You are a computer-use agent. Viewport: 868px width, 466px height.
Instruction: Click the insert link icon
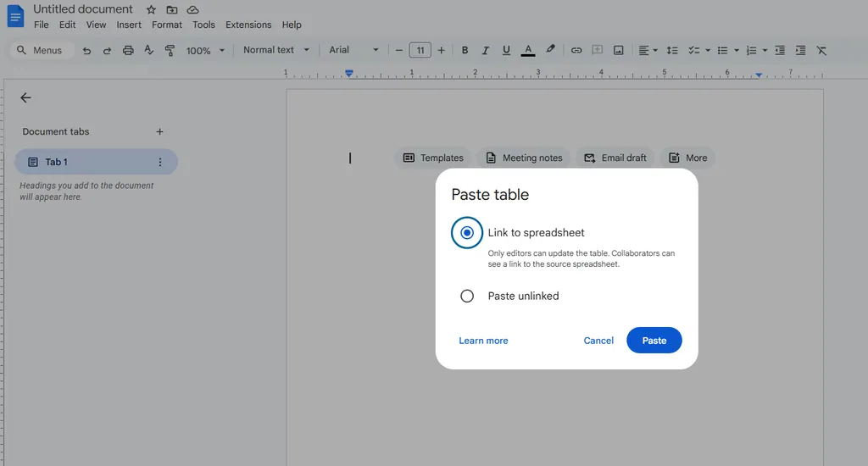pyautogui.click(x=576, y=51)
